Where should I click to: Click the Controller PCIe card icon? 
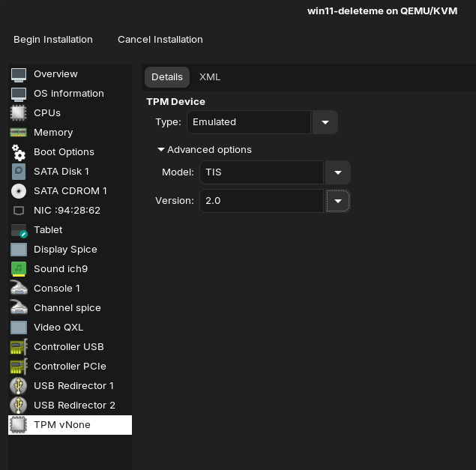19,367
